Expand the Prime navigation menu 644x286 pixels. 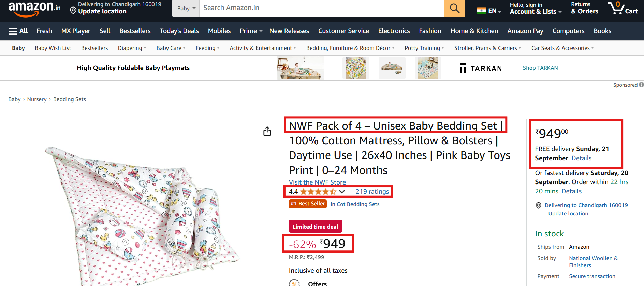pyautogui.click(x=251, y=31)
